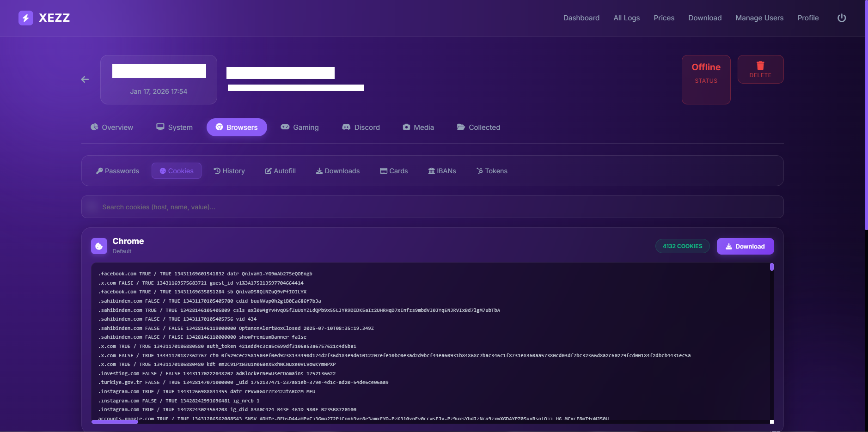Viewport: 868px width, 432px height.
Task: Open the History sub-tab
Action: point(229,171)
